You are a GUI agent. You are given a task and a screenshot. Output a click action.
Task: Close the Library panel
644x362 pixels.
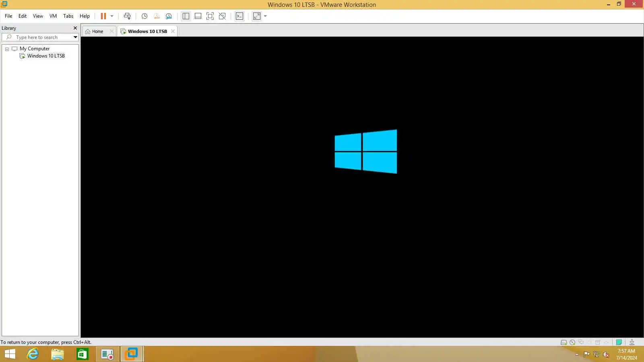tap(75, 28)
